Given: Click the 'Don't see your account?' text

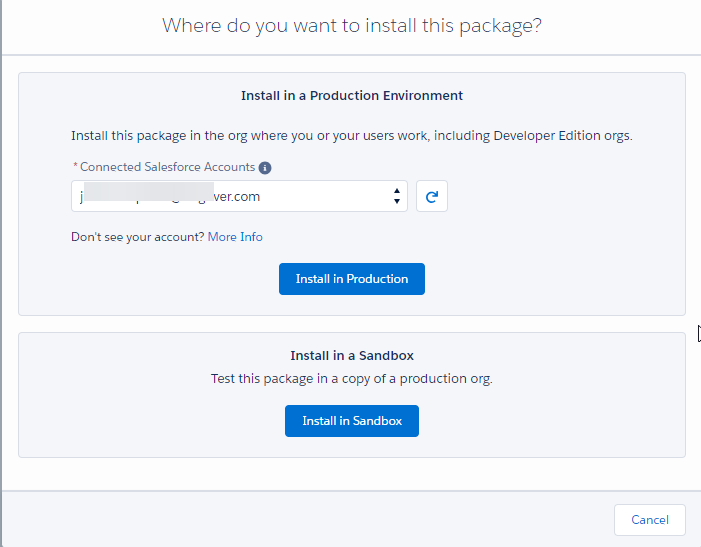Looking at the screenshot, I should [138, 237].
